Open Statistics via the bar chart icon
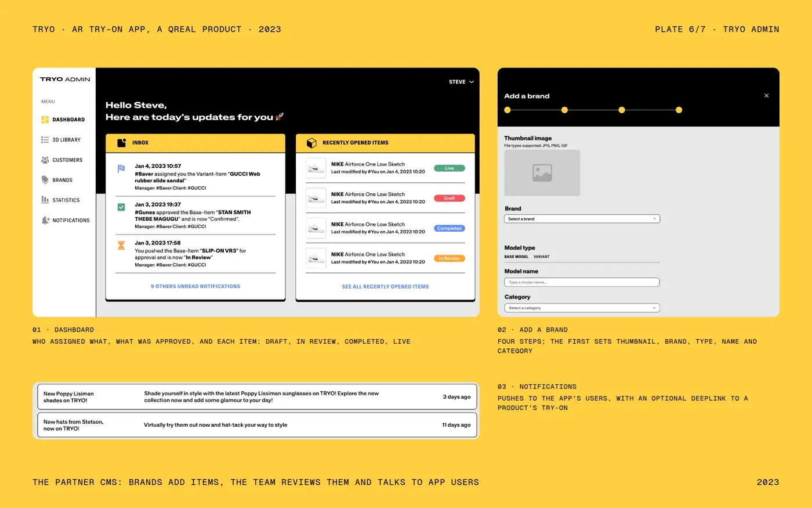The width and height of the screenshot is (812, 508). tap(45, 200)
